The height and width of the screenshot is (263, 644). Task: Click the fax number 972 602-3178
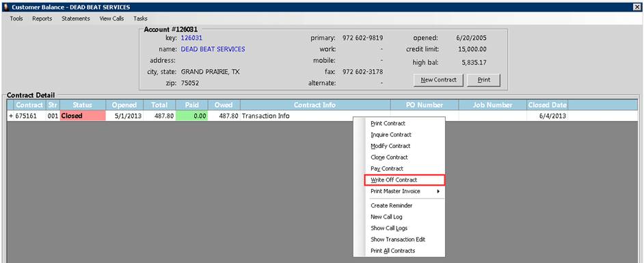pos(362,72)
